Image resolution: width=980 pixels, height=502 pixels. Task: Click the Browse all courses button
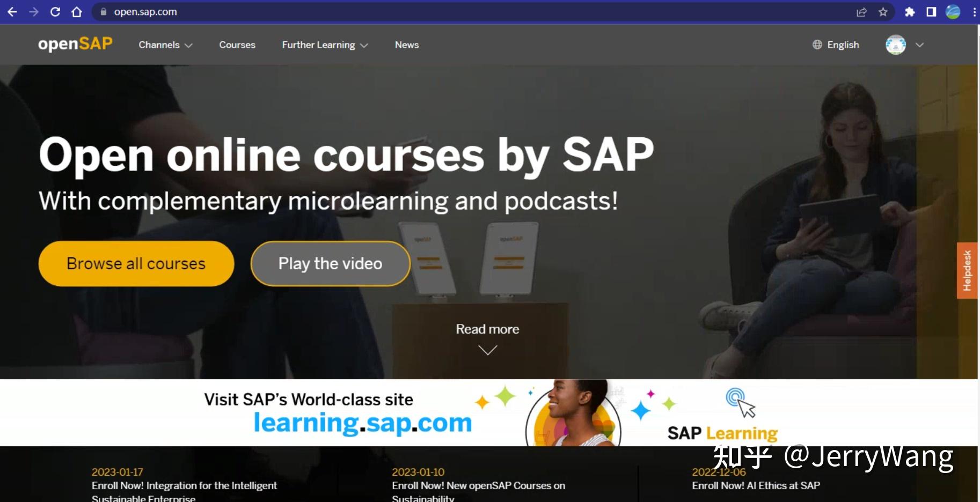tap(136, 263)
